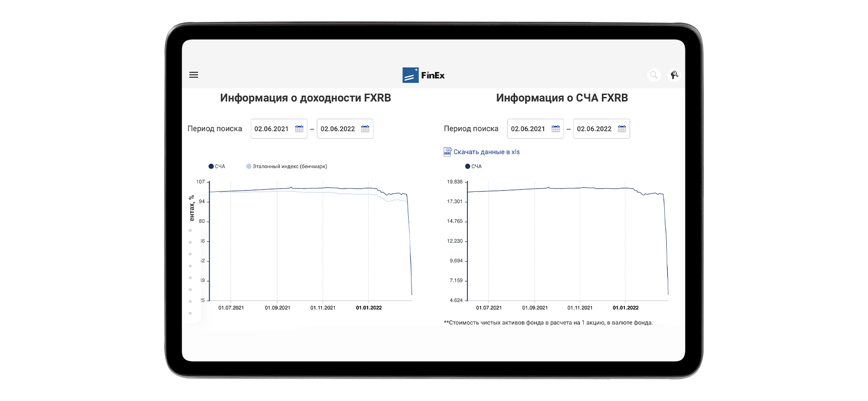Click the 17.301 value on NAV axis
This screenshot has height=401, width=868.
[455, 201]
